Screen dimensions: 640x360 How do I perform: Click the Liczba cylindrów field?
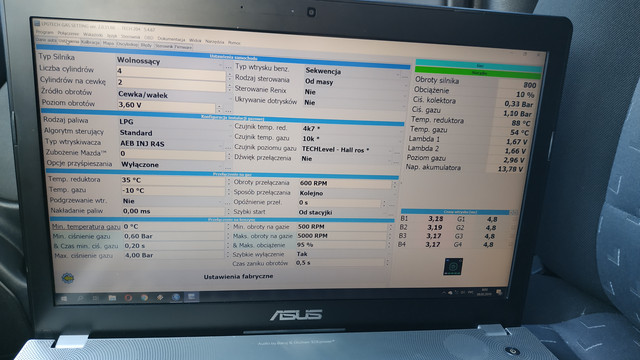pyautogui.click(x=171, y=72)
